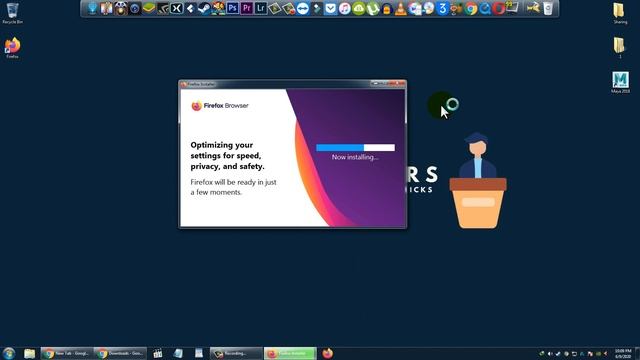Select the Sharing folder on desktop
640x360 pixels.
620,13
